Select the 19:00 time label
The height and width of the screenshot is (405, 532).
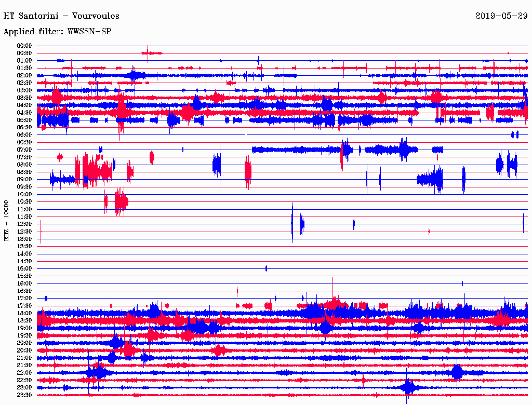tap(24, 328)
